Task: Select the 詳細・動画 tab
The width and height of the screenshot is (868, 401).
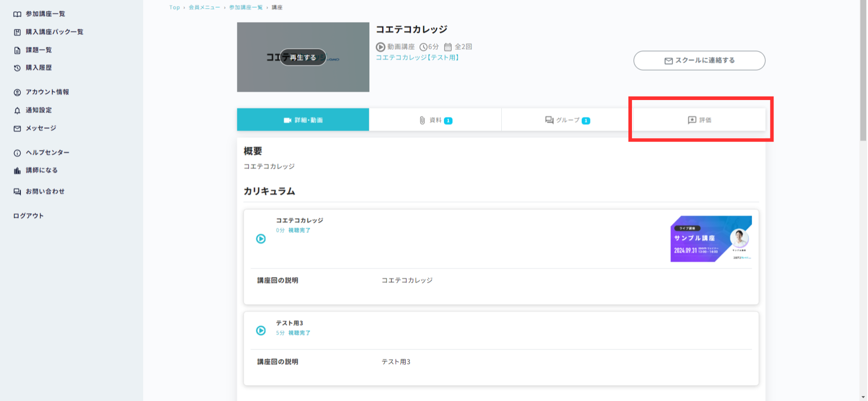Action: (x=303, y=120)
